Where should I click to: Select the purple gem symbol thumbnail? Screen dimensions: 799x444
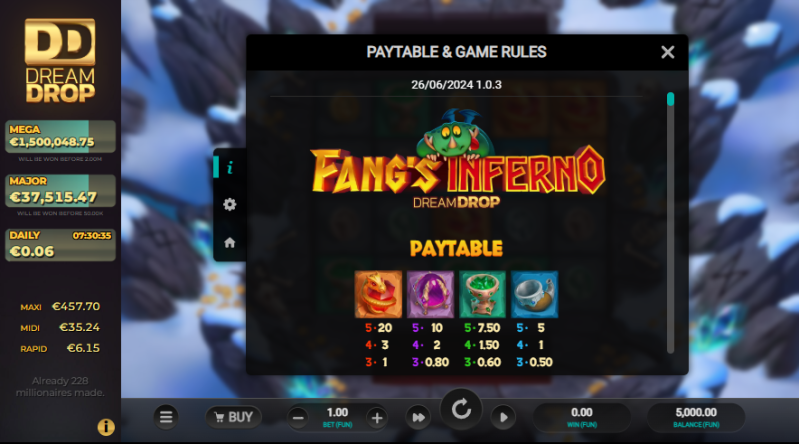(431, 295)
